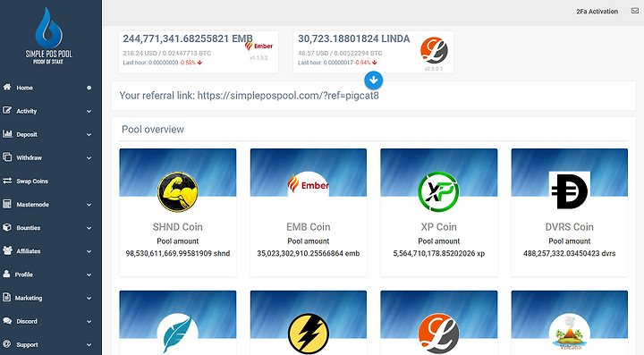This screenshot has width=644, height=355.
Task: Click the referral link URL text
Action: point(288,96)
